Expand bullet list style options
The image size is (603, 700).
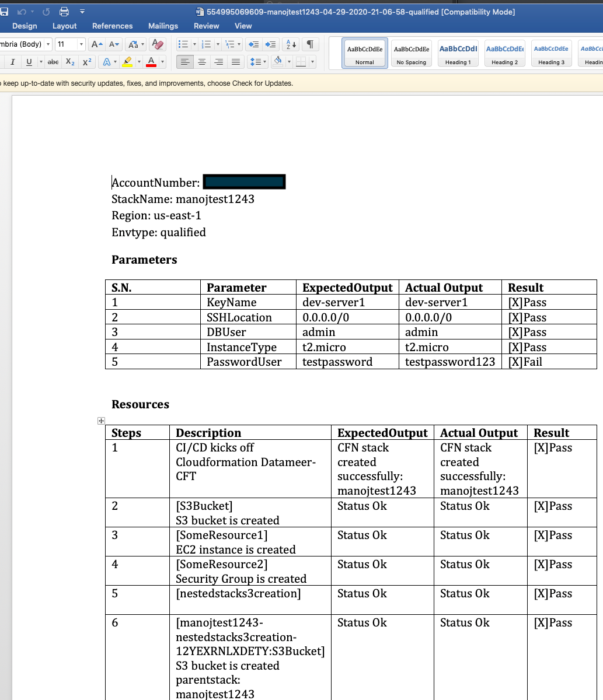click(194, 44)
